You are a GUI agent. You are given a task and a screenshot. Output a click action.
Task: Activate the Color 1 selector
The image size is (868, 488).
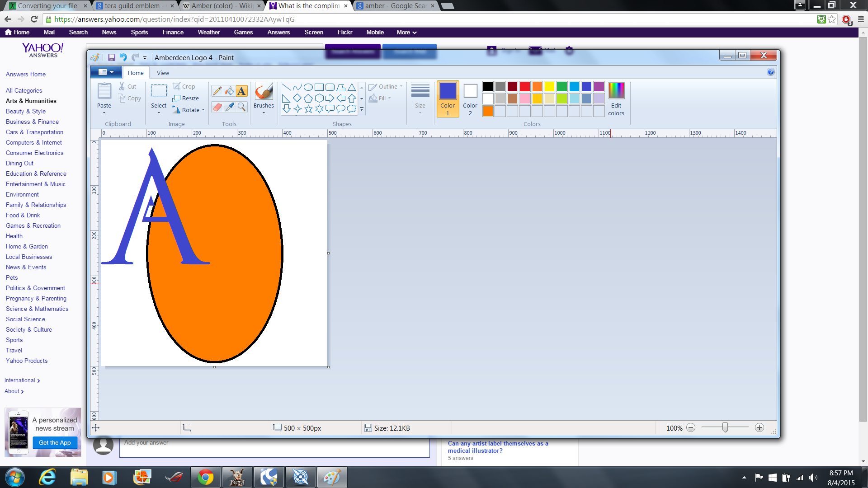point(448,99)
